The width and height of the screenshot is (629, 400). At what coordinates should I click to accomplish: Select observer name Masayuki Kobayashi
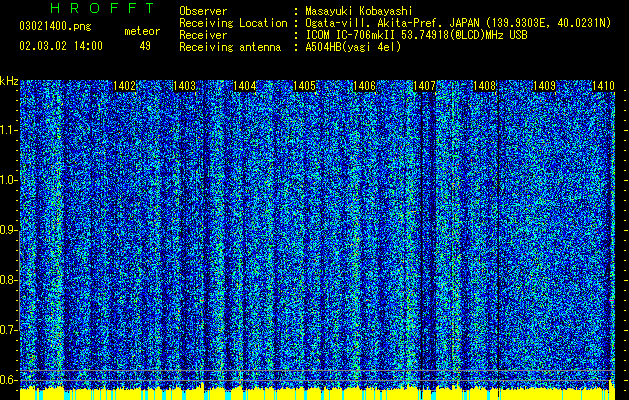pyautogui.click(x=359, y=11)
